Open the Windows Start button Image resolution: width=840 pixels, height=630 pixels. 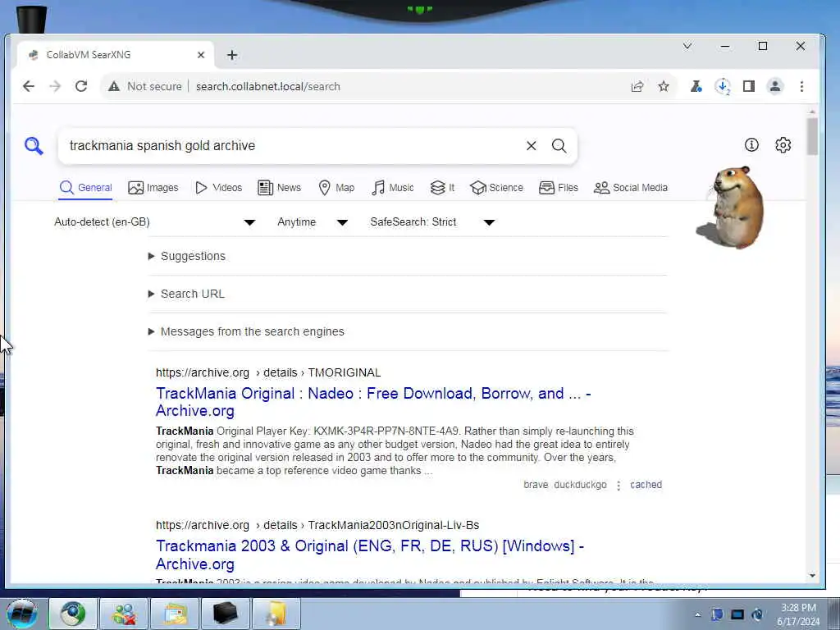pyautogui.click(x=22, y=613)
